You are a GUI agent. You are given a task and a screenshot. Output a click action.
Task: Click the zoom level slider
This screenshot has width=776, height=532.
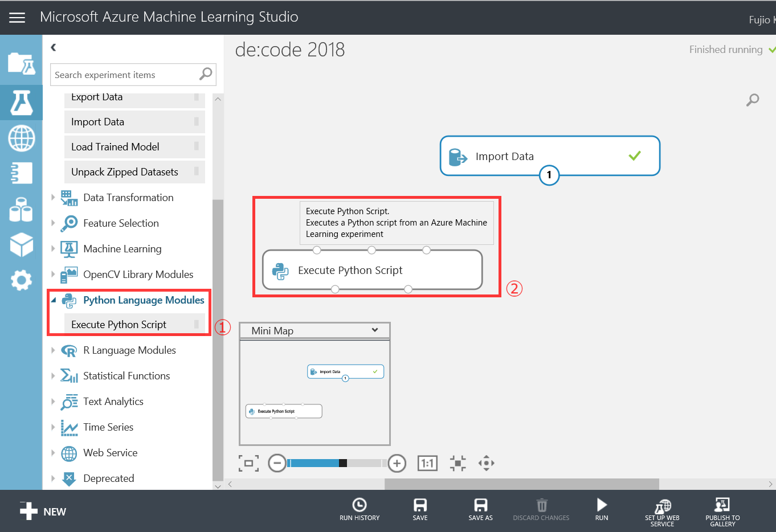tap(337, 463)
